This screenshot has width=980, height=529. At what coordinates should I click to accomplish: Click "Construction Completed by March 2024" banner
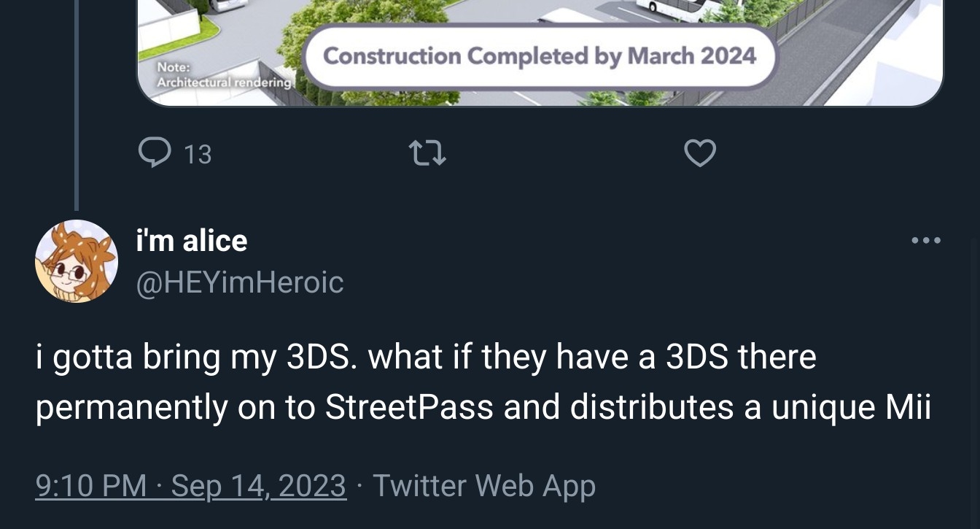[540, 56]
